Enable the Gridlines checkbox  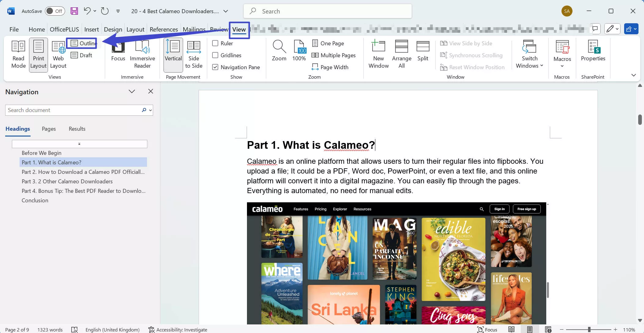215,55
